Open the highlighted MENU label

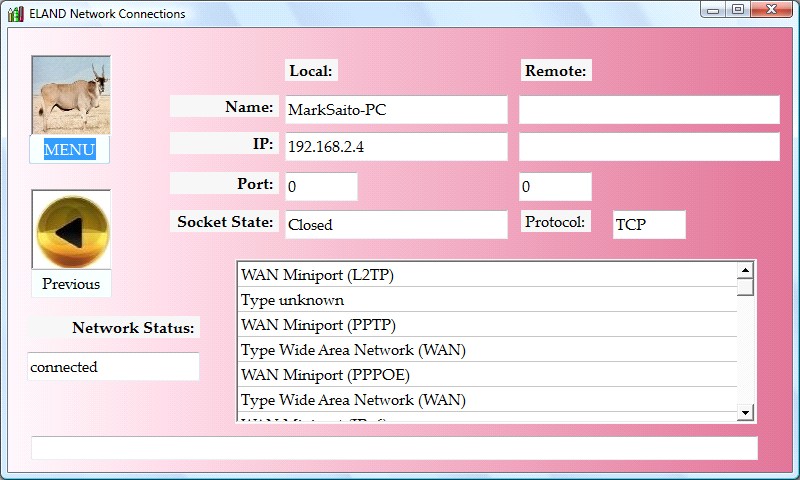[x=70, y=150]
